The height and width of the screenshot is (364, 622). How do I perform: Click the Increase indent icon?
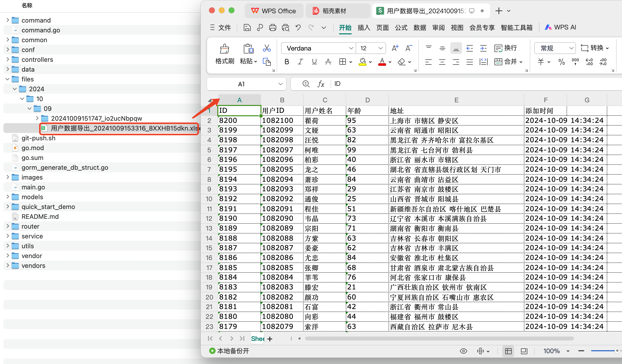(483, 48)
